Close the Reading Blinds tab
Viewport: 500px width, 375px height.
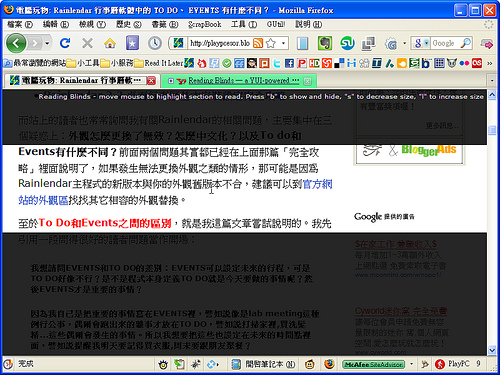coord(308,81)
